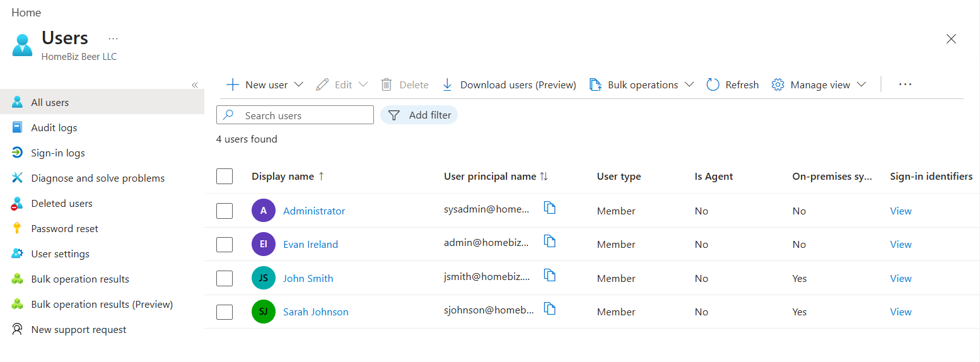980x362 pixels.
Task: Copy admin@homebiz user principal name
Action: tap(550, 241)
